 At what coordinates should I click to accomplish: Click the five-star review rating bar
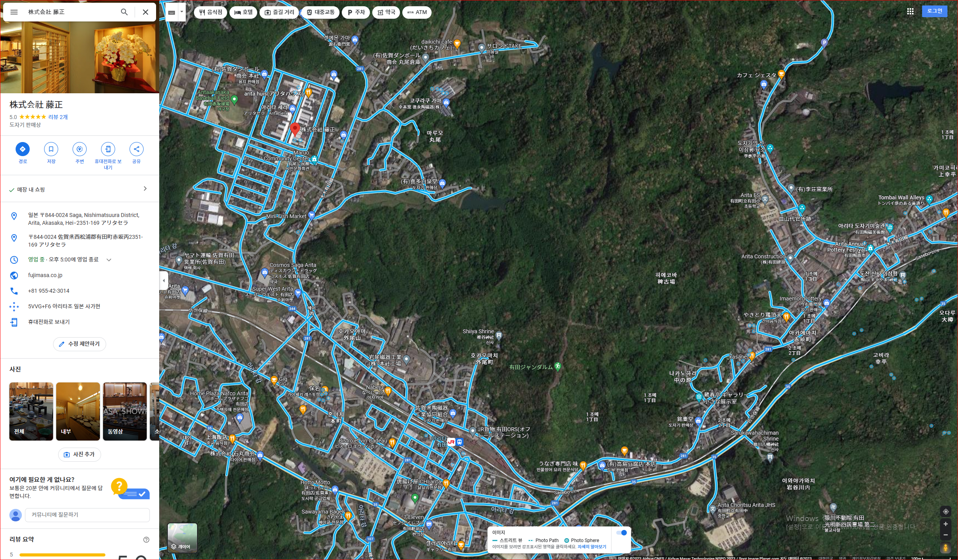pyautogui.click(x=62, y=555)
